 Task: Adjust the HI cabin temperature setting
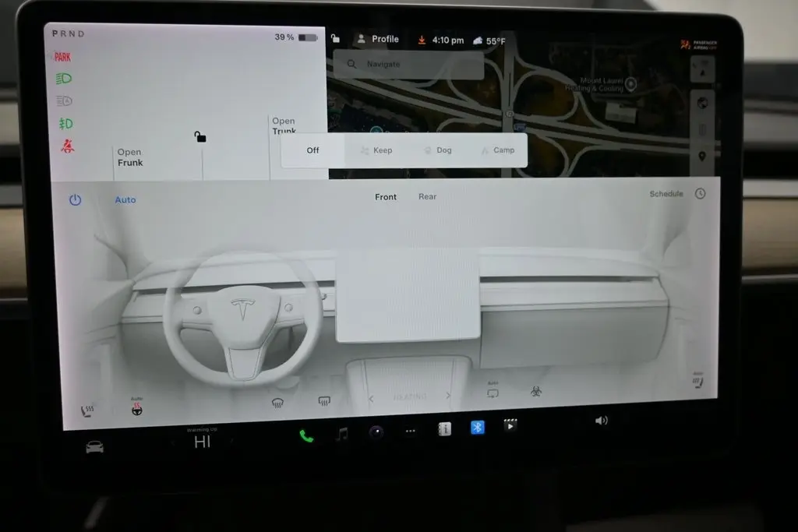[x=202, y=442]
